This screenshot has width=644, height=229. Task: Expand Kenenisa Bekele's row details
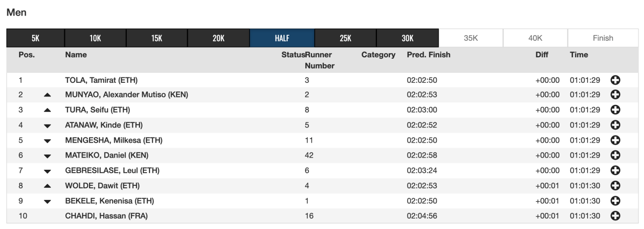coord(615,201)
